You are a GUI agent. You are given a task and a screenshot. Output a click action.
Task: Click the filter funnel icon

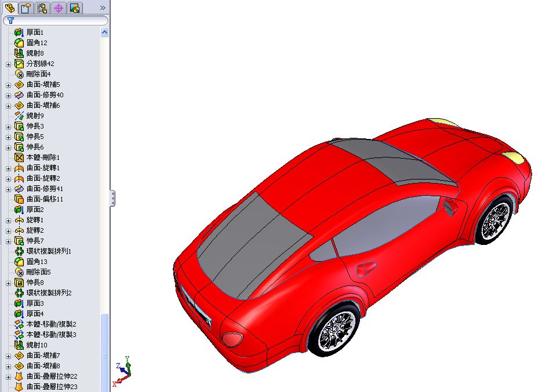[x=11, y=20]
